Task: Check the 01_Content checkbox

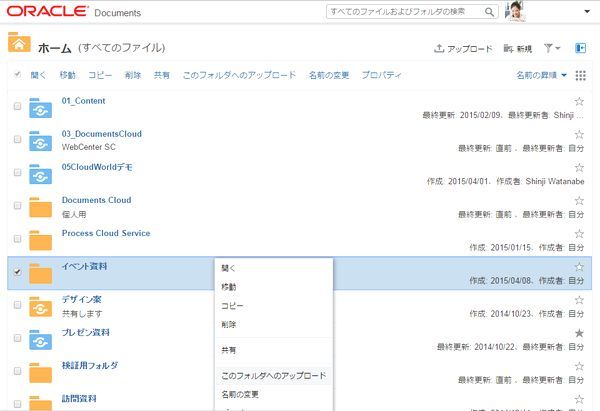Action: (17, 106)
